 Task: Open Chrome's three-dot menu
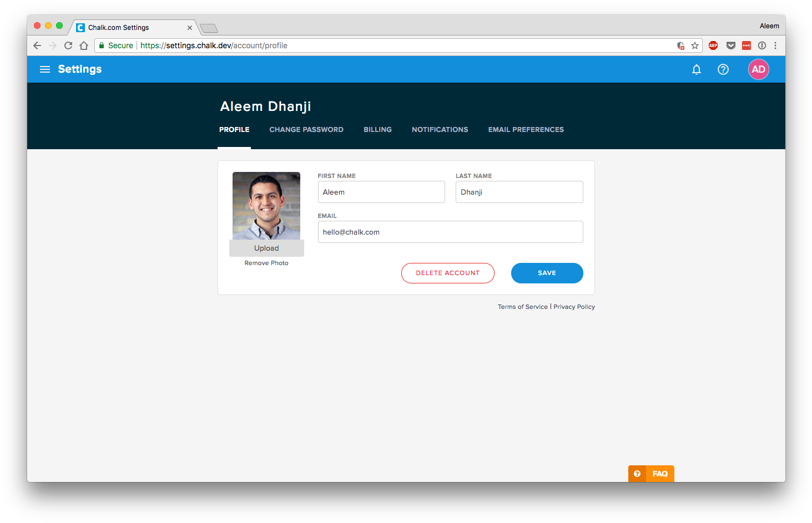click(775, 45)
